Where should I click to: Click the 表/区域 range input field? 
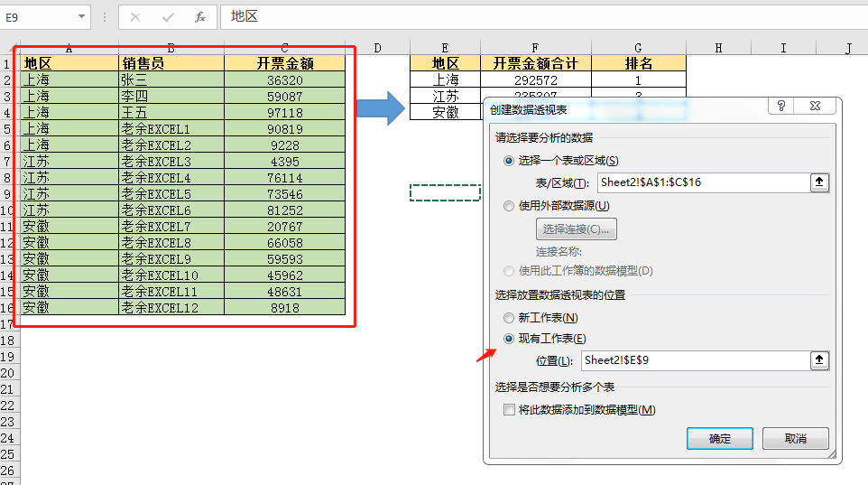[x=703, y=182]
